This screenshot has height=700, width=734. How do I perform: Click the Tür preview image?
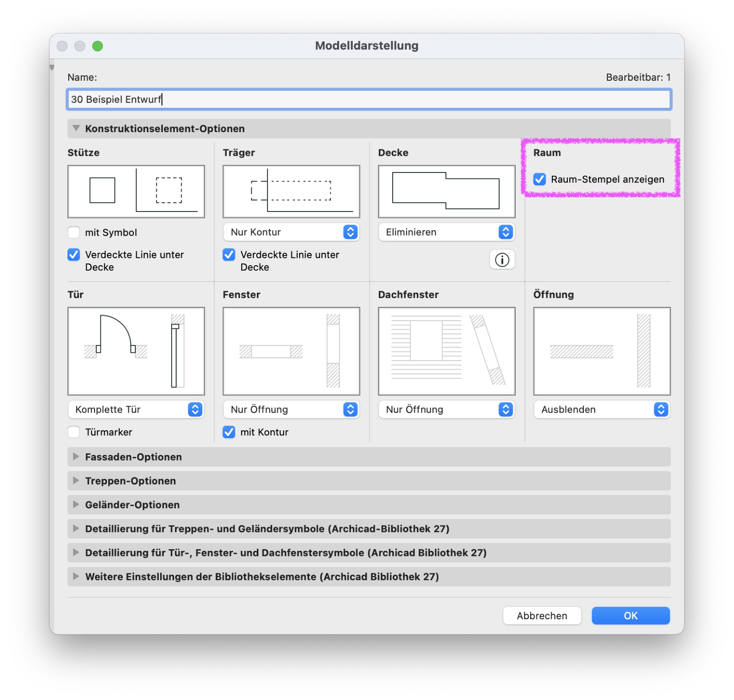tap(136, 351)
